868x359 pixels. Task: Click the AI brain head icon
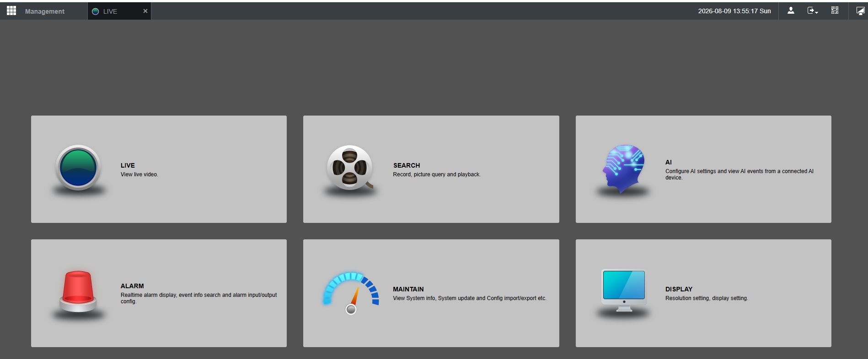point(623,169)
